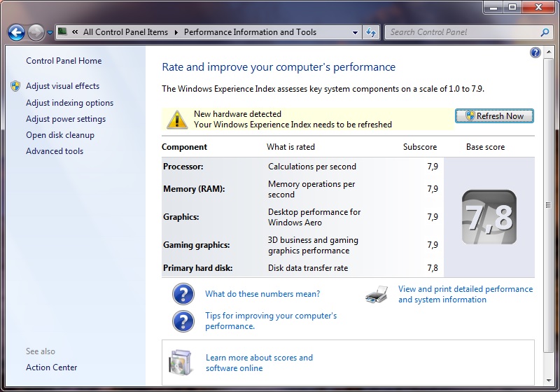This screenshot has height=392, width=560.
Task: Expand the hidden breadcrumb chevron in address bar
Action: 75,32
